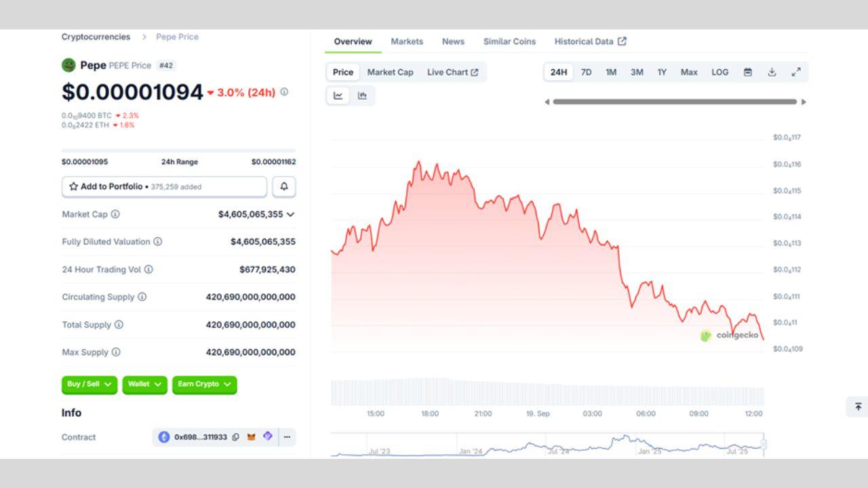Screen dimensions: 868x488
Task: Click the price alert bell icon
Action: click(x=284, y=186)
